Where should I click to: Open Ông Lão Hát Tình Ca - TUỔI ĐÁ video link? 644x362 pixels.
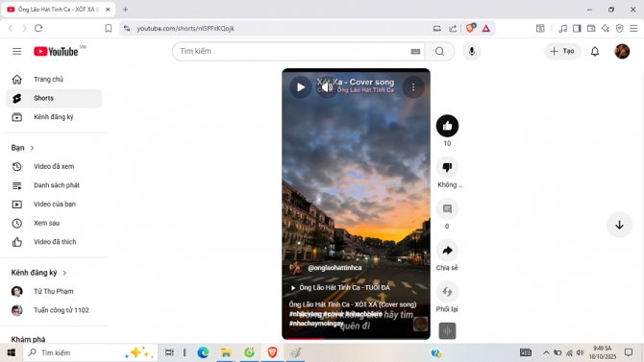point(340,288)
